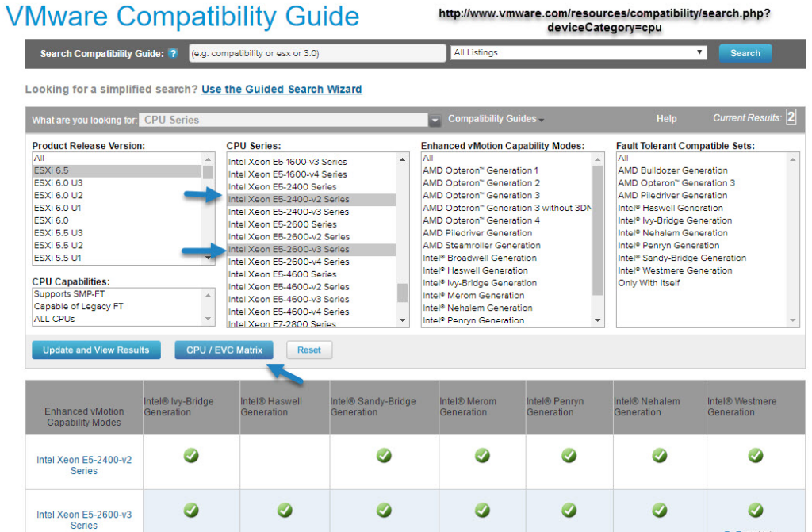Select Intel Broadwell Generation EVC mode
Viewport: 812px width, 532px height.
506,258
